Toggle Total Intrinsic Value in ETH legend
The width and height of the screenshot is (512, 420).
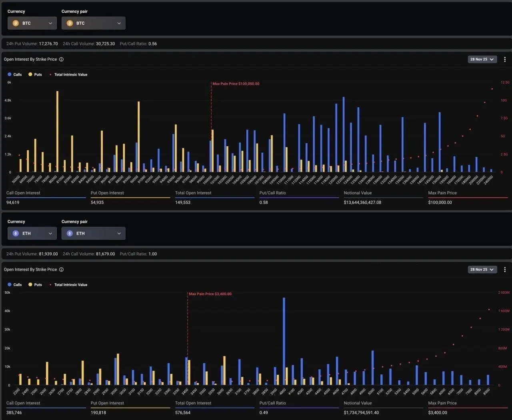[68, 285]
